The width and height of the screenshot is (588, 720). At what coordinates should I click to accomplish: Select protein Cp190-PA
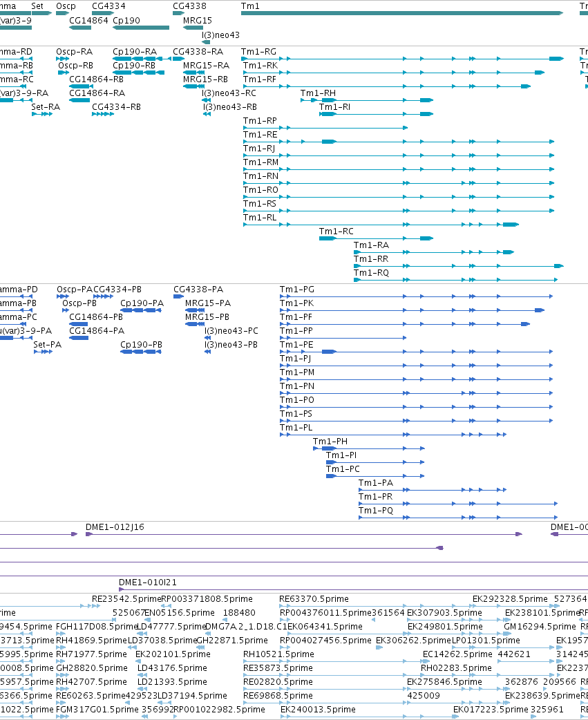tap(142, 303)
